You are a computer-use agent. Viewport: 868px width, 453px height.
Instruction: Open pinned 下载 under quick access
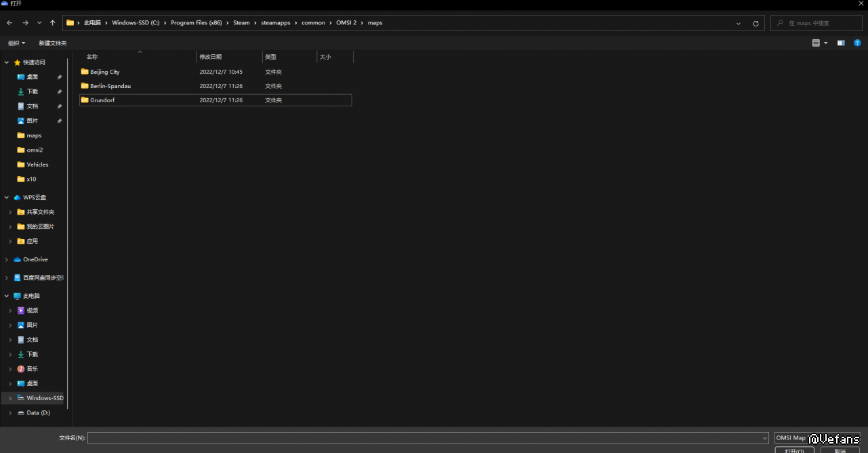click(x=32, y=91)
